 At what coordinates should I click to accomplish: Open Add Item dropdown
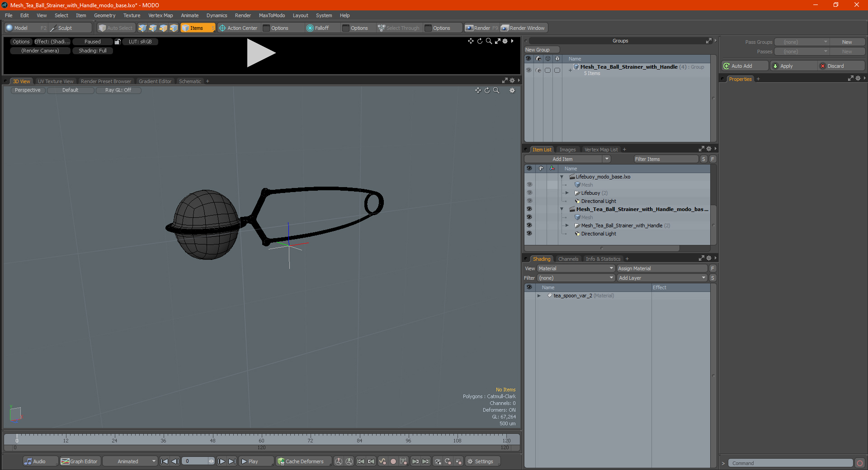tap(567, 159)
